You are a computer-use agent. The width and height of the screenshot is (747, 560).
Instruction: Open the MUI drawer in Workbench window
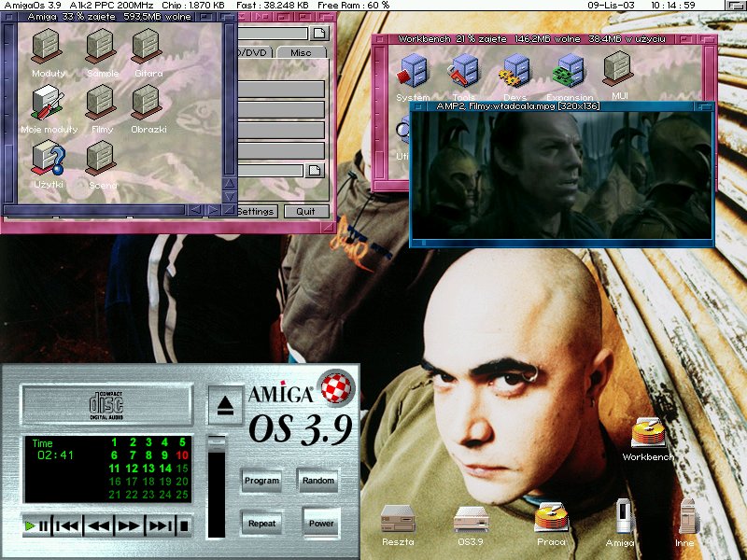tap(618, 69)
